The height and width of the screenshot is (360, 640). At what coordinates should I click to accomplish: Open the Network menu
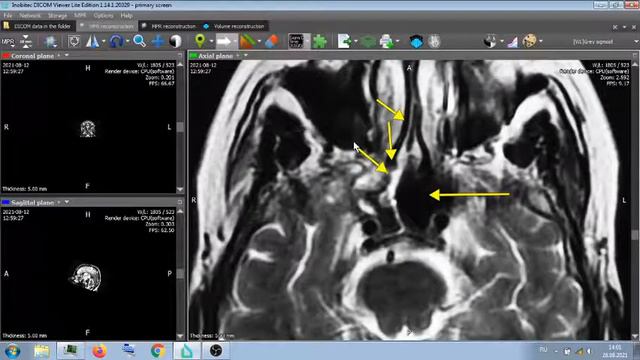click(30, 16)
